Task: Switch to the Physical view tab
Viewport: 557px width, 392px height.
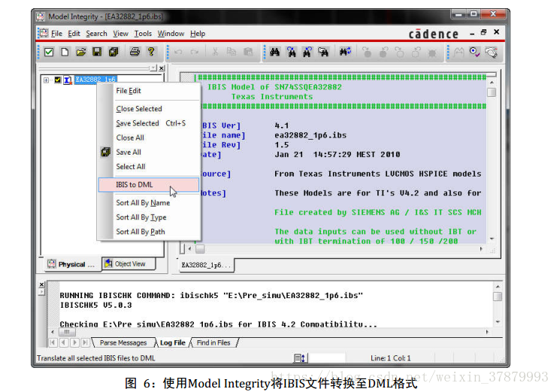Action: coord(72,264)
